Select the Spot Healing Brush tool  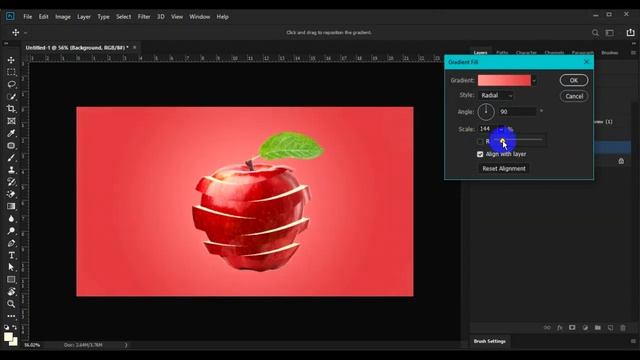11,146
